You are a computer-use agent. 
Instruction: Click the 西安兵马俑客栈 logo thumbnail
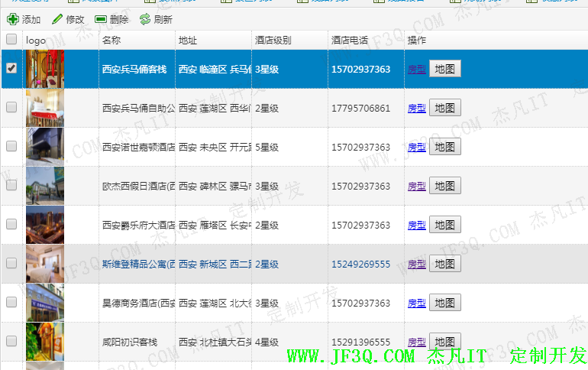[x=45, y=69]
